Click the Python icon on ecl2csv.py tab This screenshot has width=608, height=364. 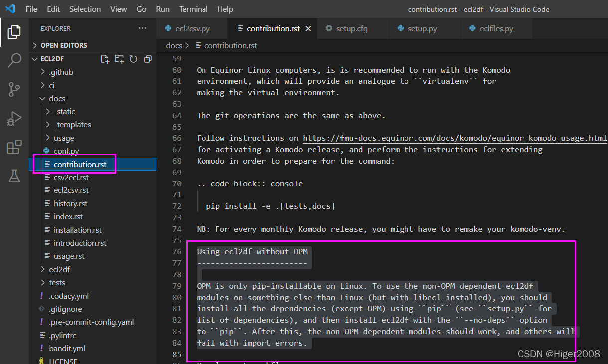coord(169,29)
